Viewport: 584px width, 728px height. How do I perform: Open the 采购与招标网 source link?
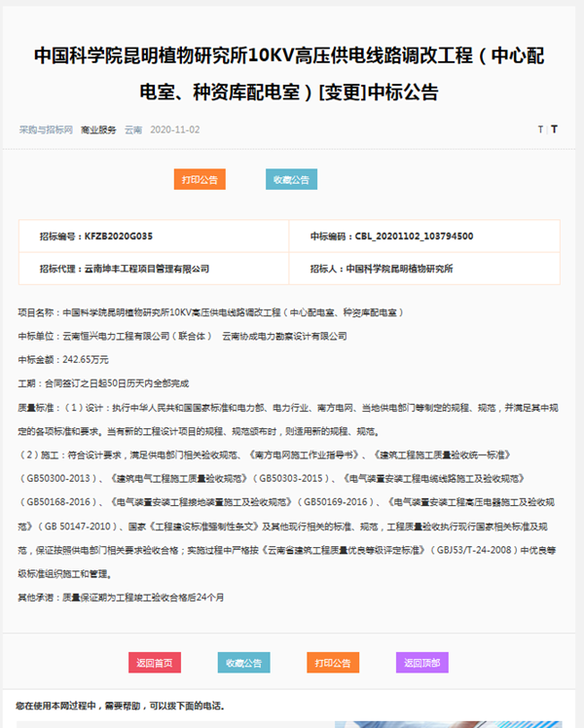(46, 129)
